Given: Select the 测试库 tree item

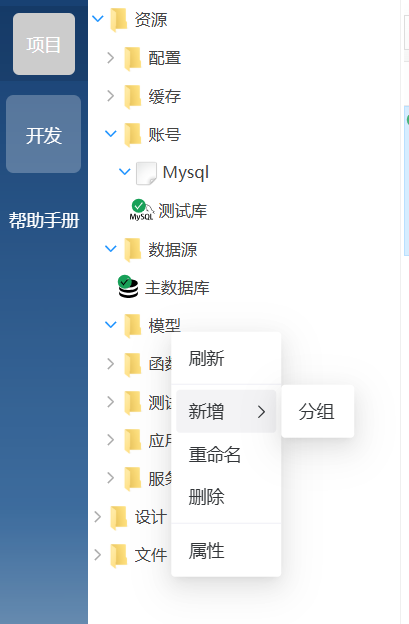Looking at the screenshot, I should [x=183, y=211].
